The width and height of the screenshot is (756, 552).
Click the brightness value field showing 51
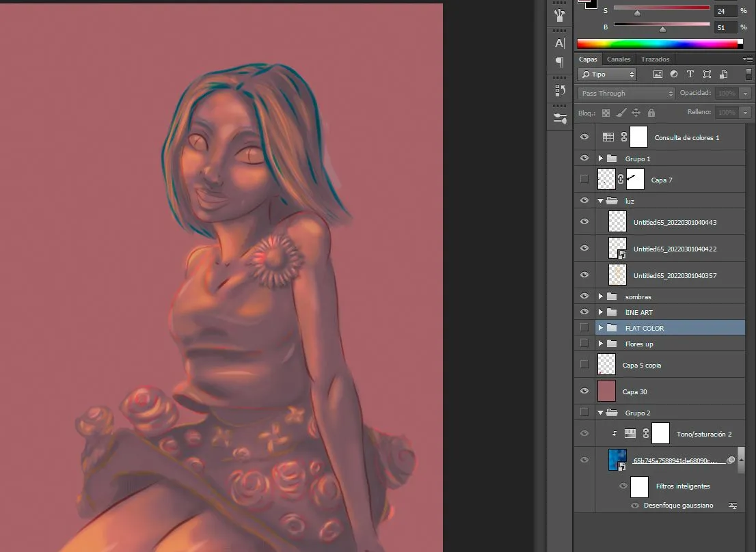725,27
